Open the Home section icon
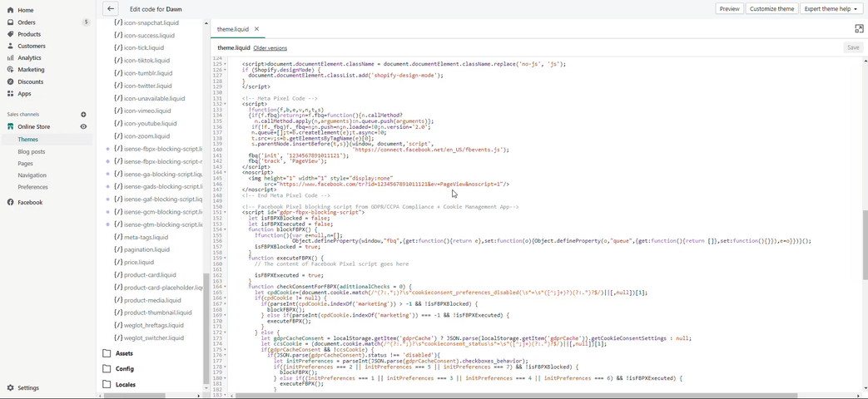The height and width of the screenshot is (399, 868). [x=11, y=10]
